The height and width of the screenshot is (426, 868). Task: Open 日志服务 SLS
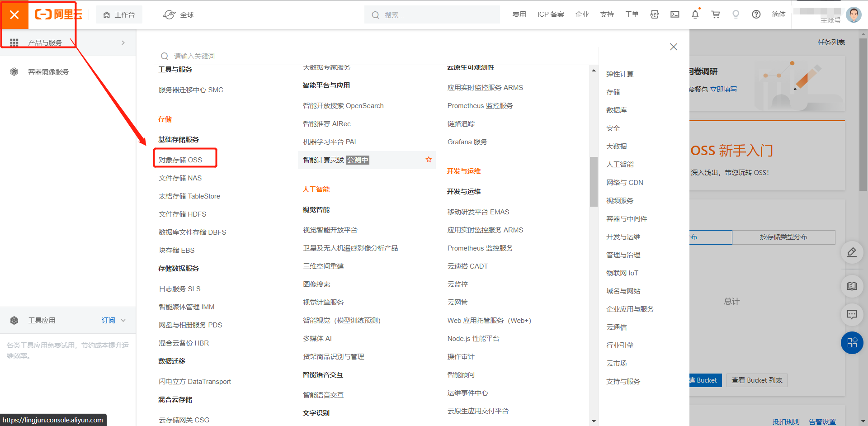(x=179, y=289)
